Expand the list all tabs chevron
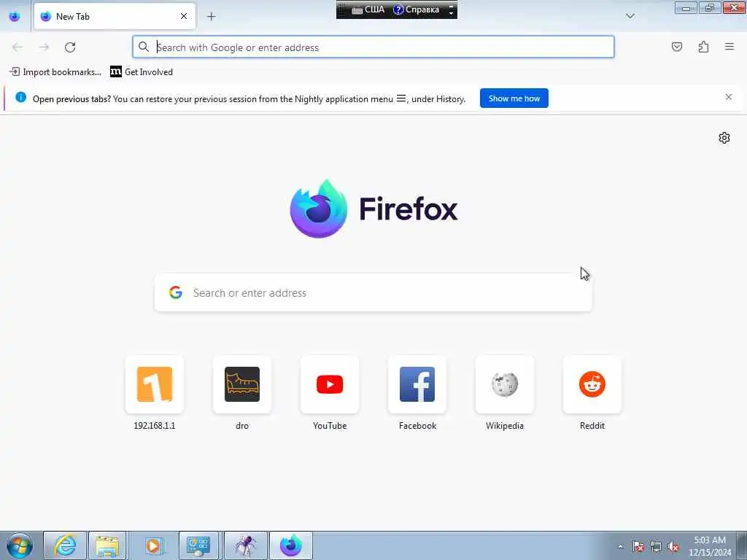The width and height of the screenshot is (747, 560). (x=630, y=16)
